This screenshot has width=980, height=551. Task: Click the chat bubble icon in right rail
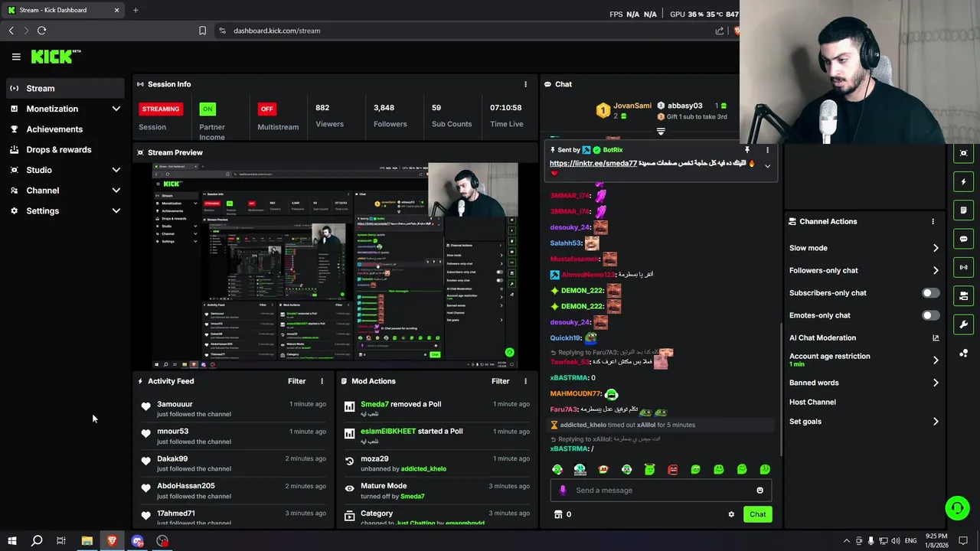pos(963,239)
